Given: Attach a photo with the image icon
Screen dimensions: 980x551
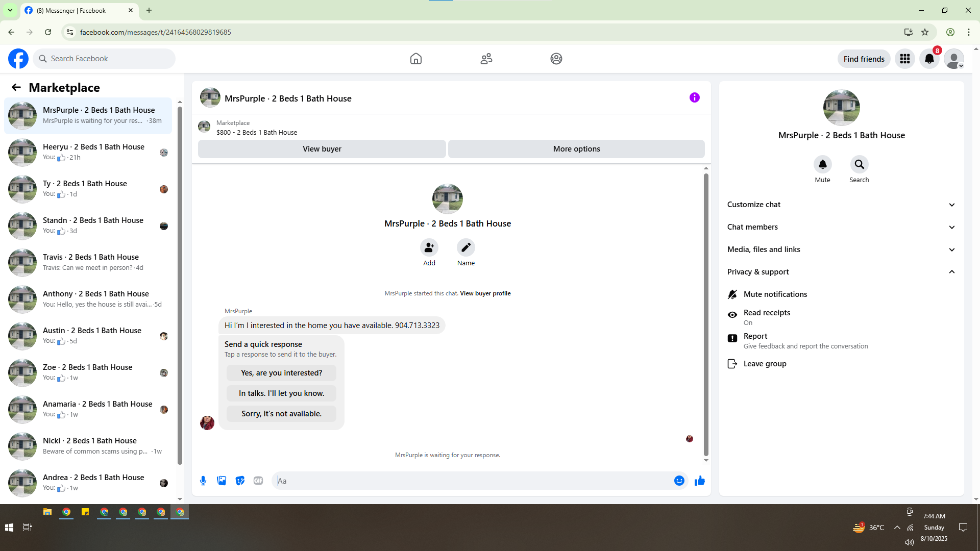Looking at the screenshot, I should 222,481.
